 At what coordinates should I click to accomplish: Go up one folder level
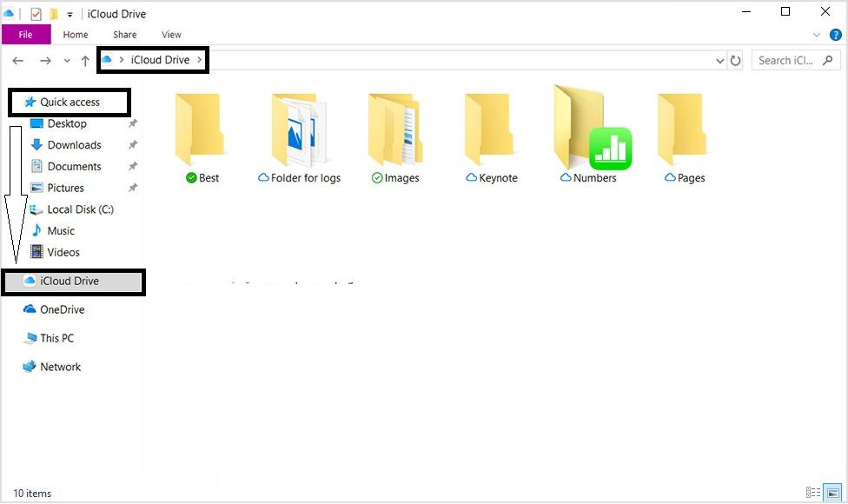pos(85,61)
